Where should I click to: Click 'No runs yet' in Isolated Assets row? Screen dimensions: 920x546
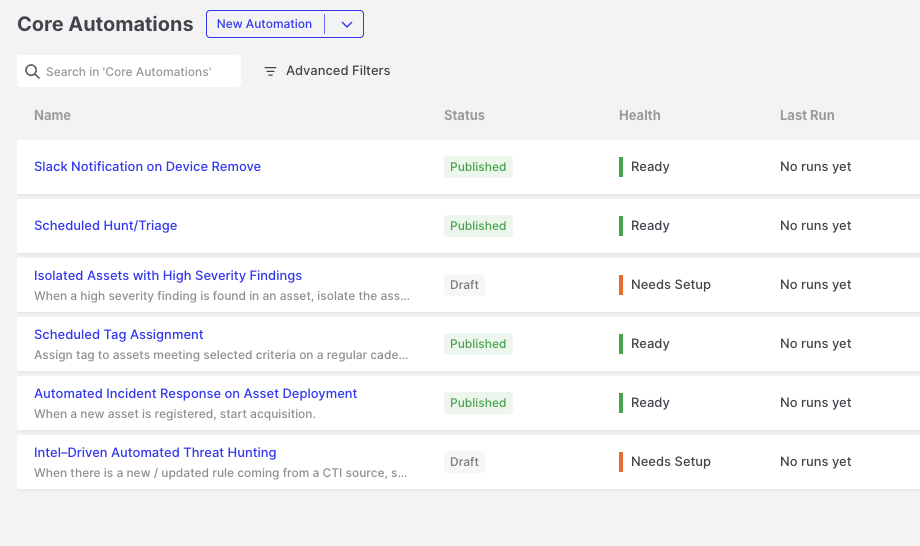coord(816,285)
